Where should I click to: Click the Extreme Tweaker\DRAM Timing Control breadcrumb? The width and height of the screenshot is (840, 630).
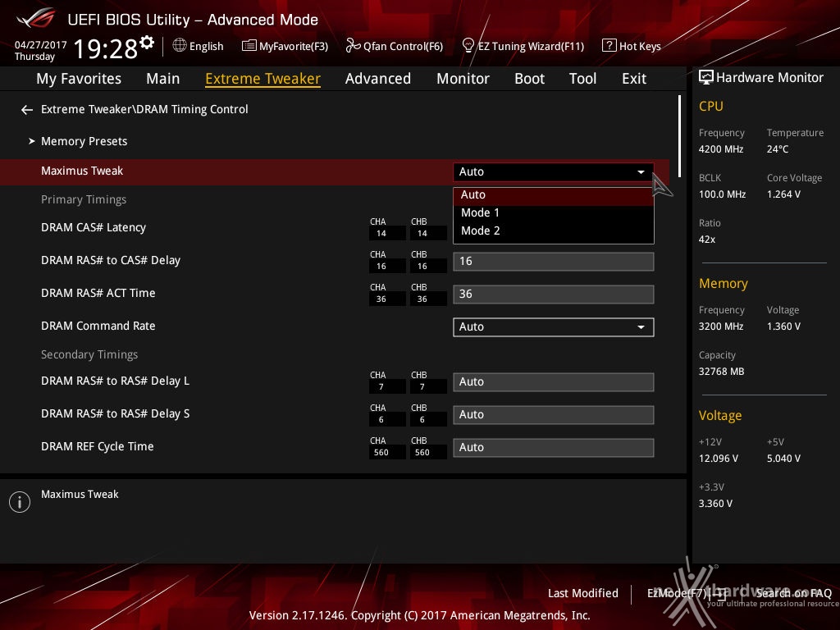pos(144,109)
